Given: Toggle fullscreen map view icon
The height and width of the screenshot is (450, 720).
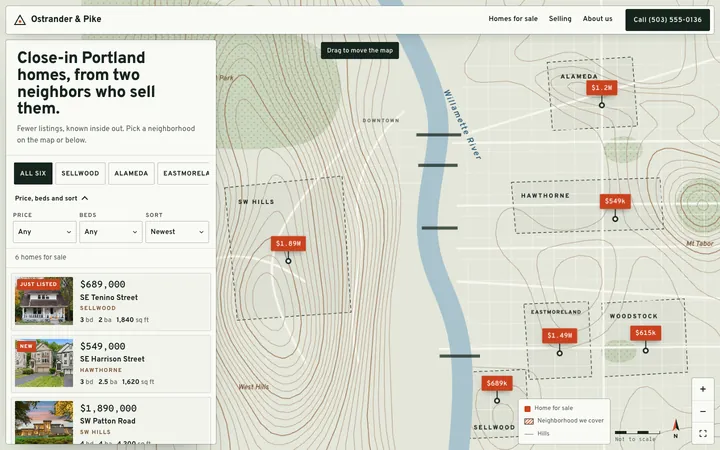Looking at the screenshot, I should (703, 433).
